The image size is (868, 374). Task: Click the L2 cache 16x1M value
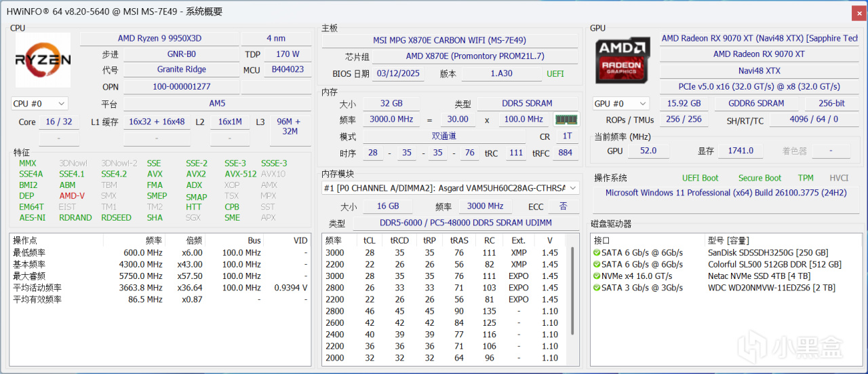[230, 122]
